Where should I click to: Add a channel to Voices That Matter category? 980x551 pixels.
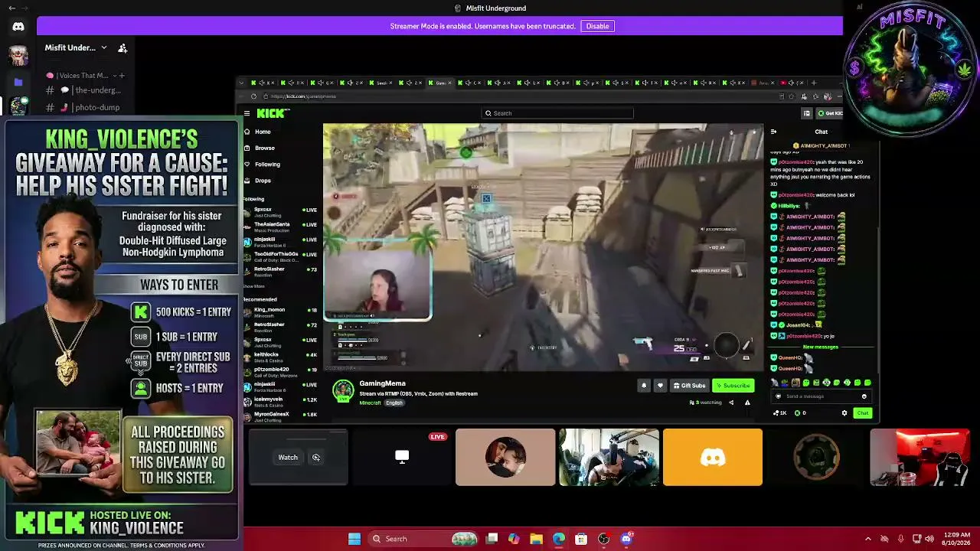tap(121, 75)
